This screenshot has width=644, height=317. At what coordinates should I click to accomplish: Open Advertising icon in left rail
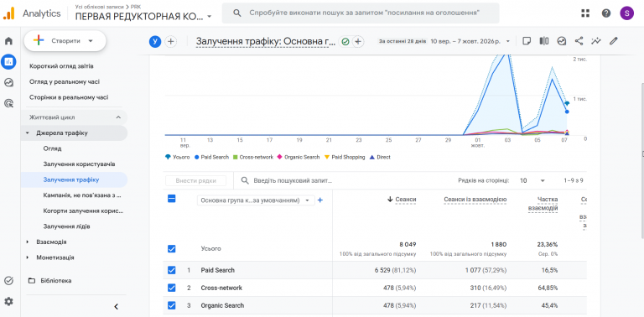click(8, 102)
